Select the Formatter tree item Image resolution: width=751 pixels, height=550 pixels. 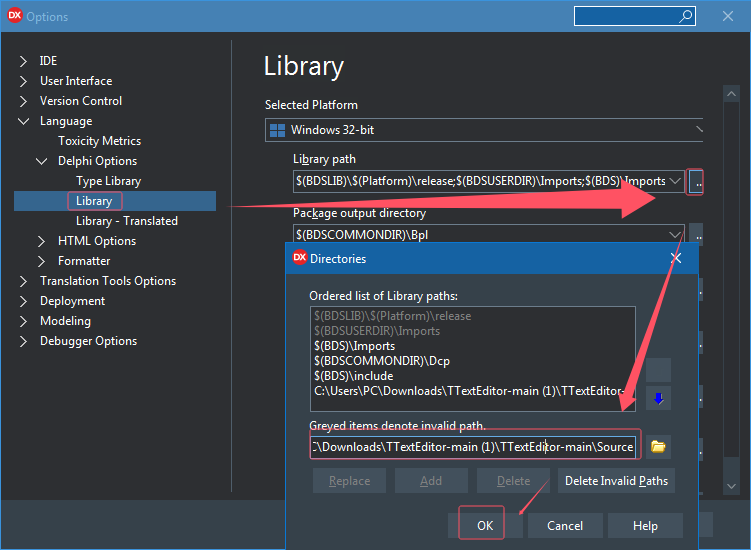point(84,261)
